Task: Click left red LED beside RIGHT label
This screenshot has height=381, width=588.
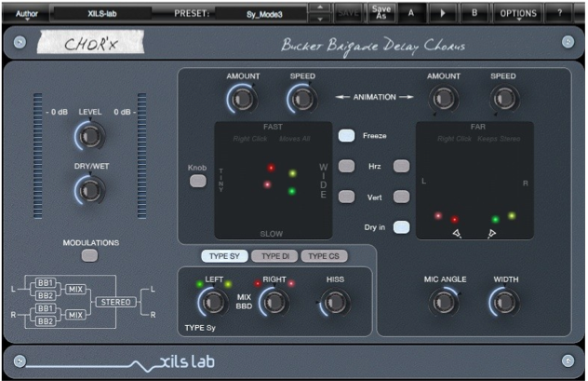Action: (257, 284)
